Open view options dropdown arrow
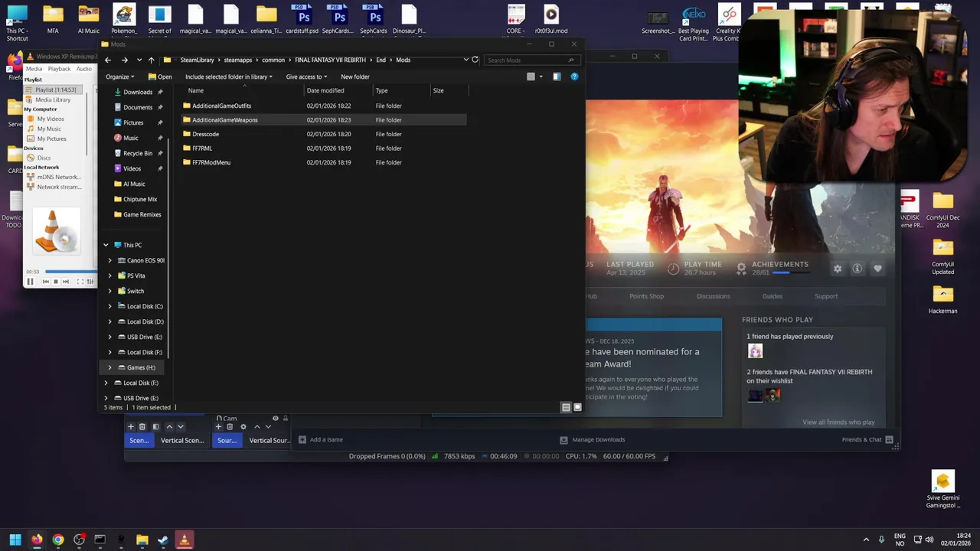980x551 pixels. [541, 77]
